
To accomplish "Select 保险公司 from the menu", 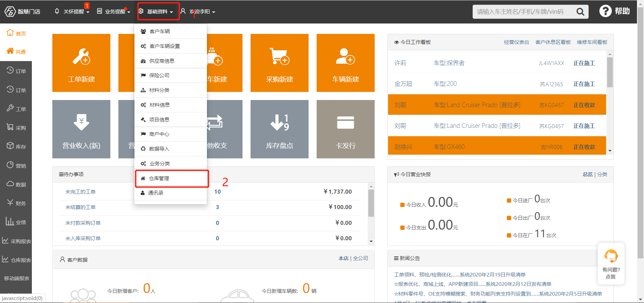I will [170, 75].
